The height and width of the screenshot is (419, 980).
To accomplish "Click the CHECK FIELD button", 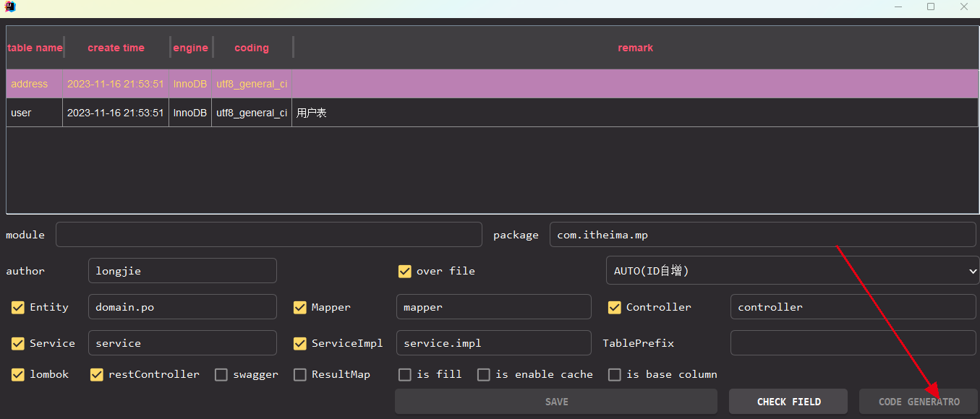I will (x=788, y=402).
